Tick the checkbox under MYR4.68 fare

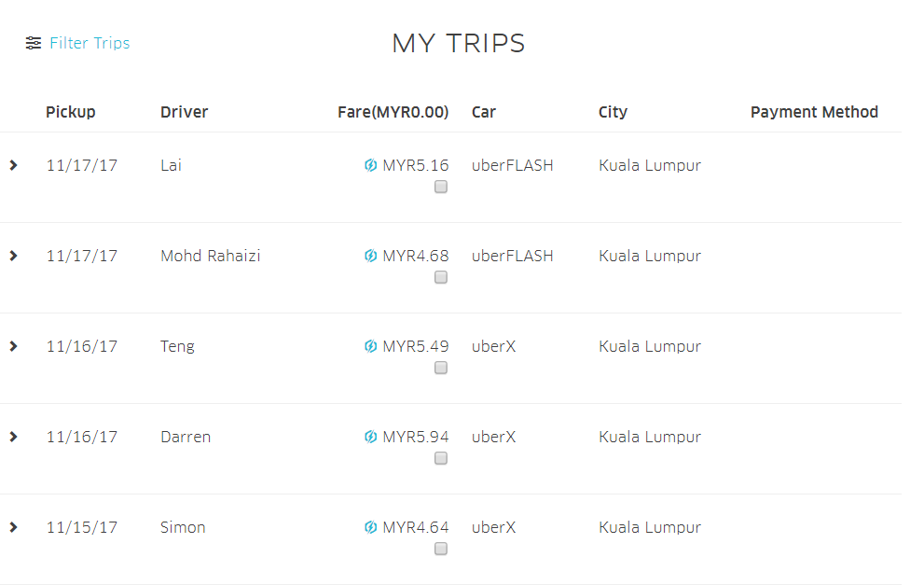pos(441,277)
